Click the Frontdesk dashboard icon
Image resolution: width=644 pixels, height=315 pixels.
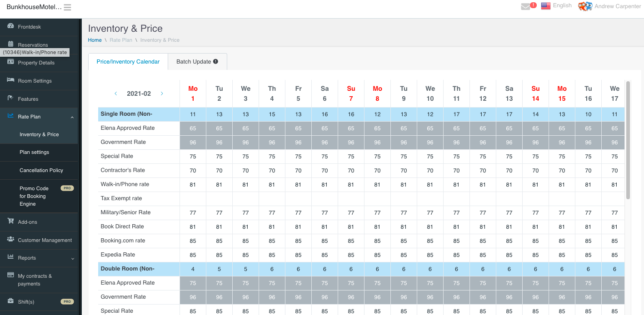tap(10, 26)
